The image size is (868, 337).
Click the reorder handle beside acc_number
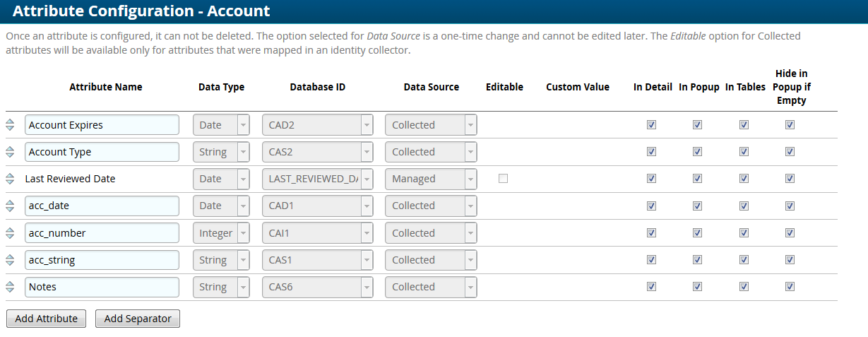pyautogui.click(x=10, y=233)
